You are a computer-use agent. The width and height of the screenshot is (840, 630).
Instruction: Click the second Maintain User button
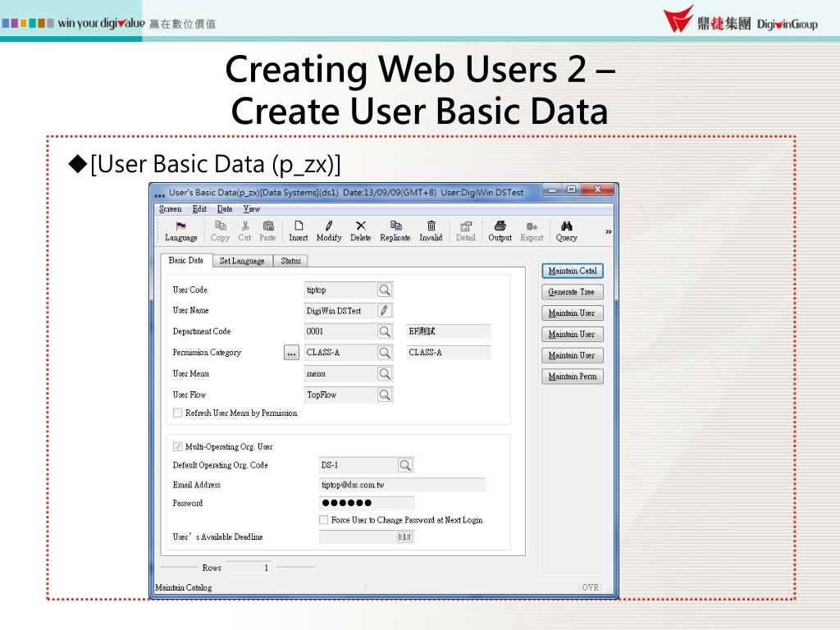click(572, 335)
